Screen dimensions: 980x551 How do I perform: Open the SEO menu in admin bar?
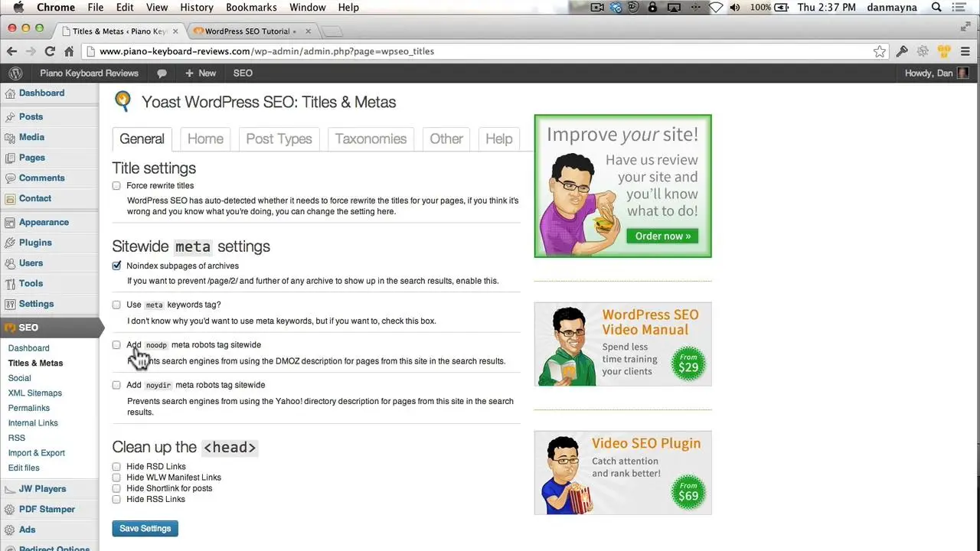(x=243, y=73)
